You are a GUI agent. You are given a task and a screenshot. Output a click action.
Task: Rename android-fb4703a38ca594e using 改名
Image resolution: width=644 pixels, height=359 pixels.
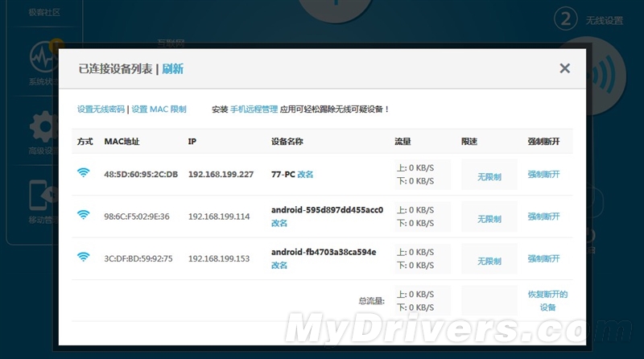(x=279, y=265)
